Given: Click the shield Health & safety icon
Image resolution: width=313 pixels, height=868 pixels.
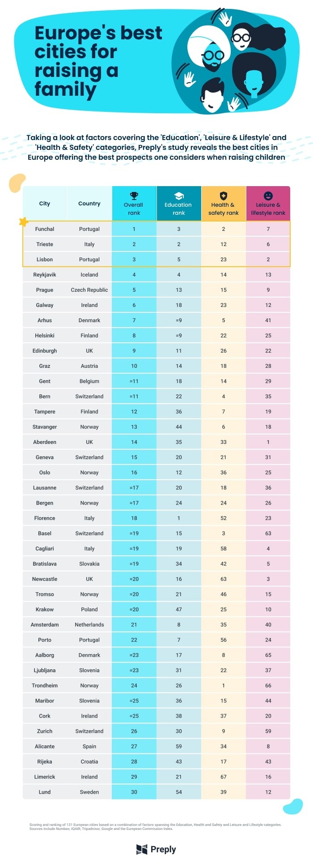Looking at the screenshot, I should [x=224, y=196].
